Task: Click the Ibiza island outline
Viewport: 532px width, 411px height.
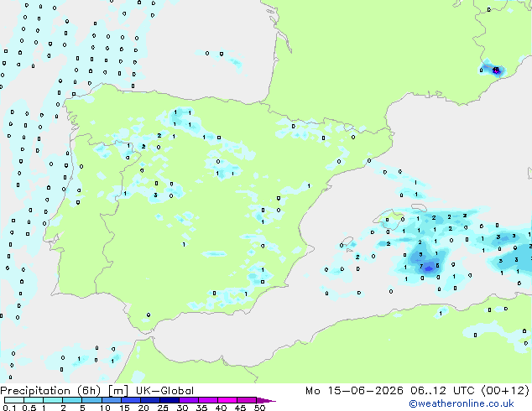Action: point(347,242)
